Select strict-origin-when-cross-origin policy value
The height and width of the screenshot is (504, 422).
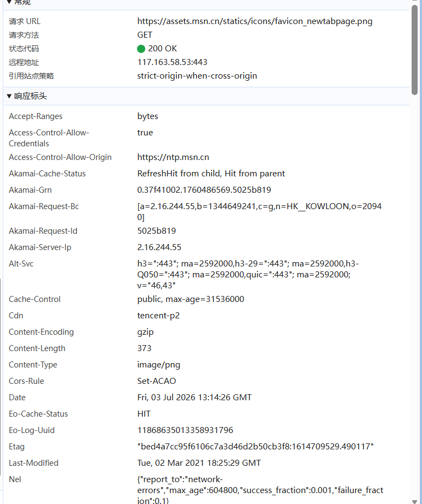click(x=197, y=76)
